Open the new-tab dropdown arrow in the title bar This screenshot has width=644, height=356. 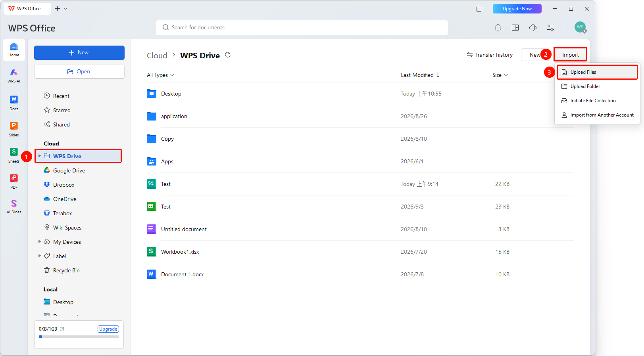click(65, 9)
